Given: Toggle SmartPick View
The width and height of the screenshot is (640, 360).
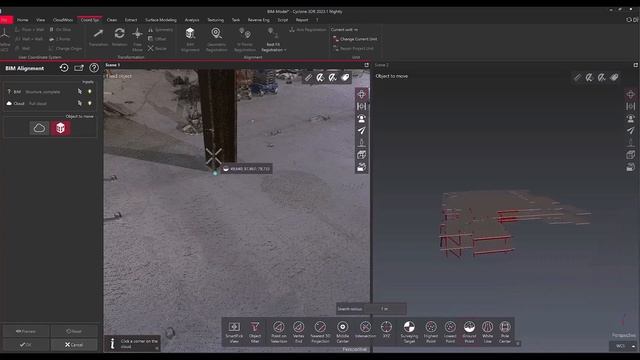Looking at the screenshot, I should click(234, 331).
